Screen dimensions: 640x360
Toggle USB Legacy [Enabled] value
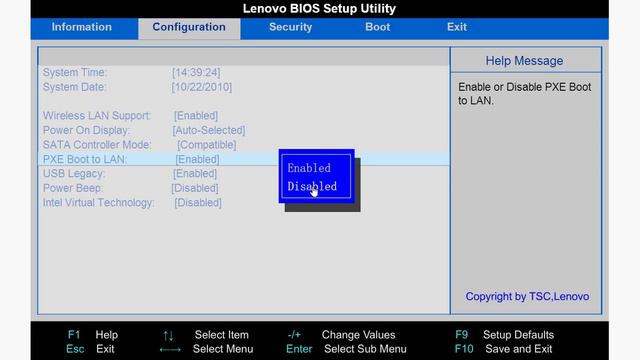[x=195, y=174]
